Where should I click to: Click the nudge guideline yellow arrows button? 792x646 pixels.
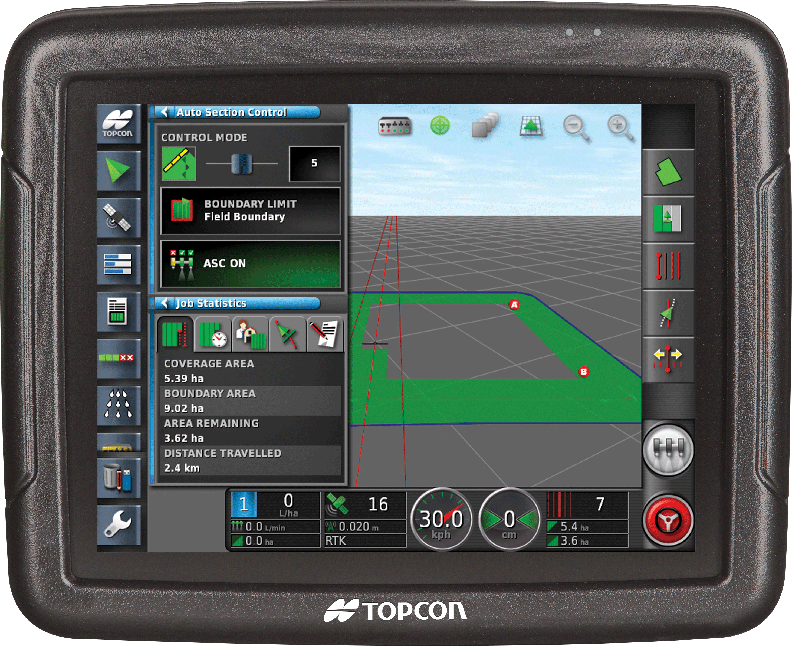click(x=668, y=359)
